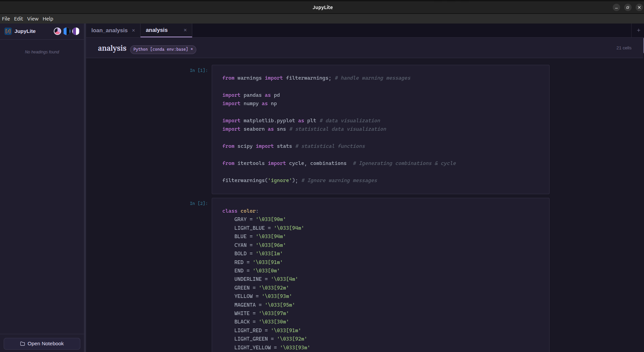The width and height of the screenshot is (644, 352).
Task: Open the View menu
Action: point(33,18)
